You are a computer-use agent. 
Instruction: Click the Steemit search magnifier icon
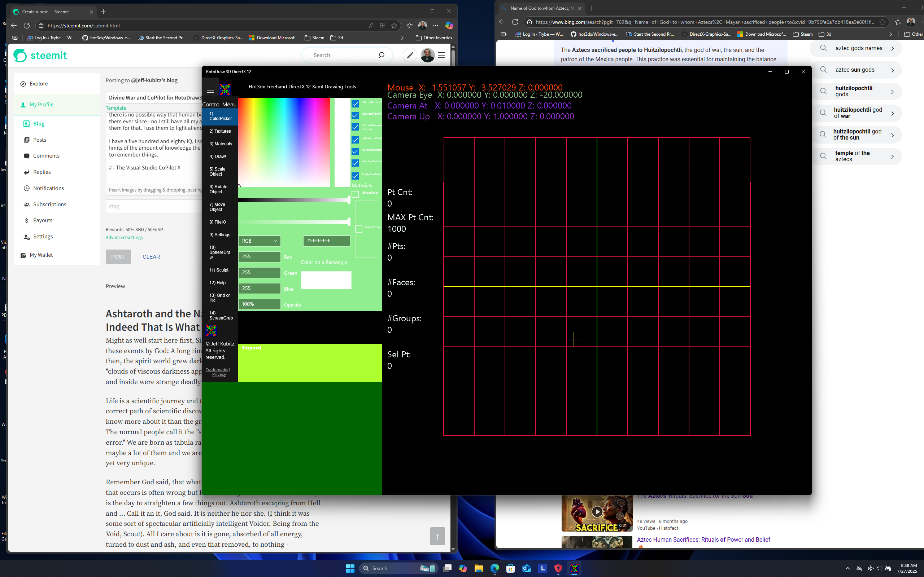click(381, 55)
